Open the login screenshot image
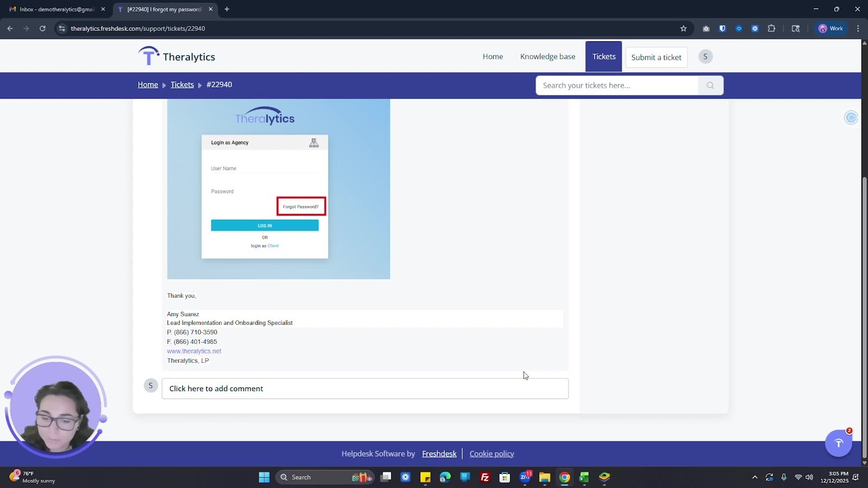 (x=278, y=189)
